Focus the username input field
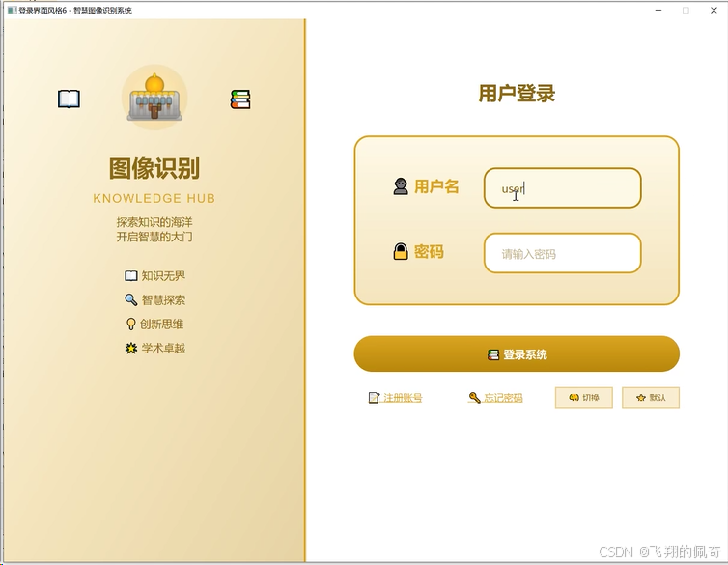The image size is (728, 565). 563,188
